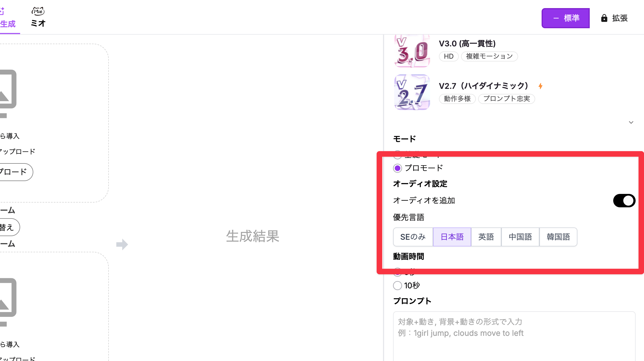Click the gray right arrow icon
The image size is (644, 361).
[122, 244]
